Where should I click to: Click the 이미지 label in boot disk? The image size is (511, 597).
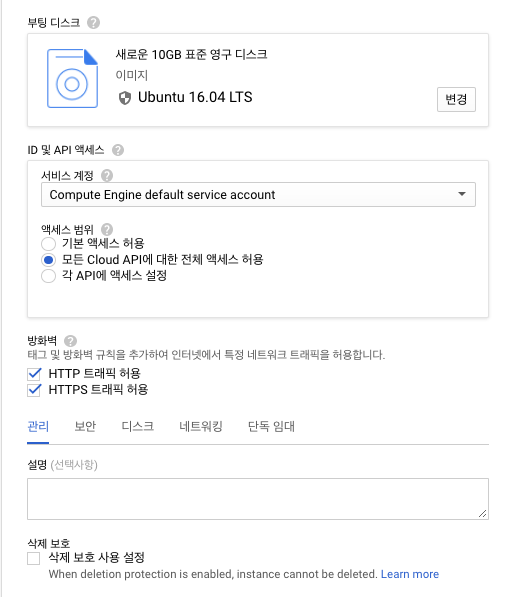click(x=131, y=75)
